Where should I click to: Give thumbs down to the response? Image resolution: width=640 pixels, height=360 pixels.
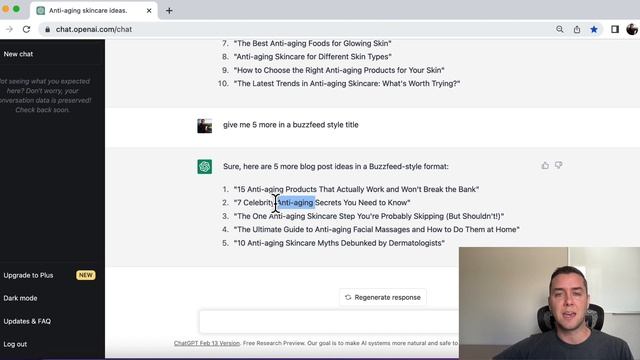(558, 165)
